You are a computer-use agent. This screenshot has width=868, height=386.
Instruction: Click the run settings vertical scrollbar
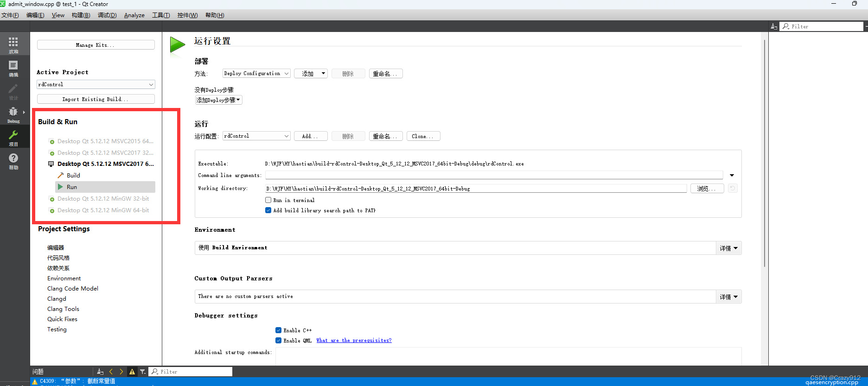pos(764,153)
